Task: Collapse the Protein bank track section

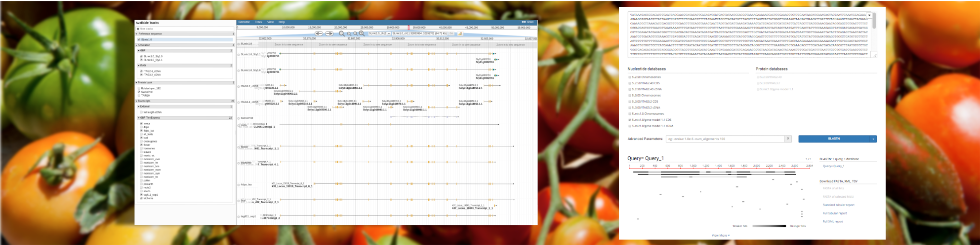Action: tap(137, 83)
